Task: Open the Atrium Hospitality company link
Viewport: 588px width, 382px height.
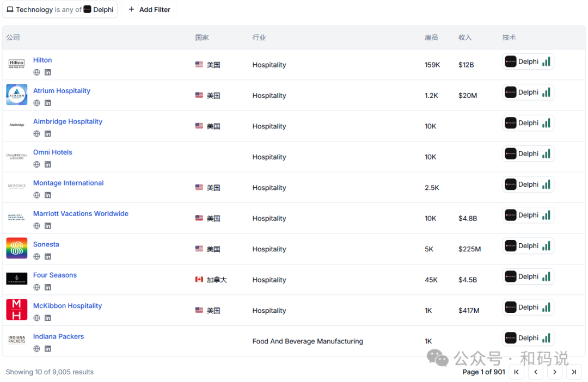Action: 62,91
